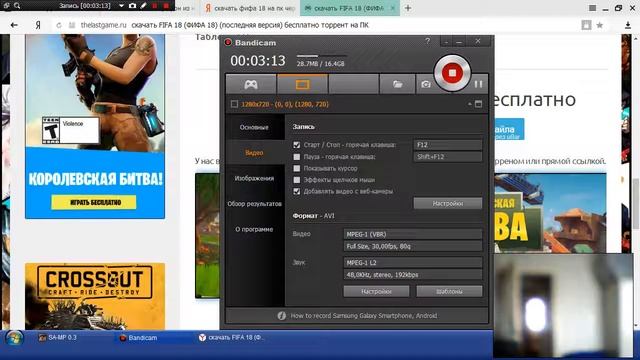Open Windows Start menu
The width and height of the screenshot is (640, 360).
pyautogui.click(x=14, y=338)
